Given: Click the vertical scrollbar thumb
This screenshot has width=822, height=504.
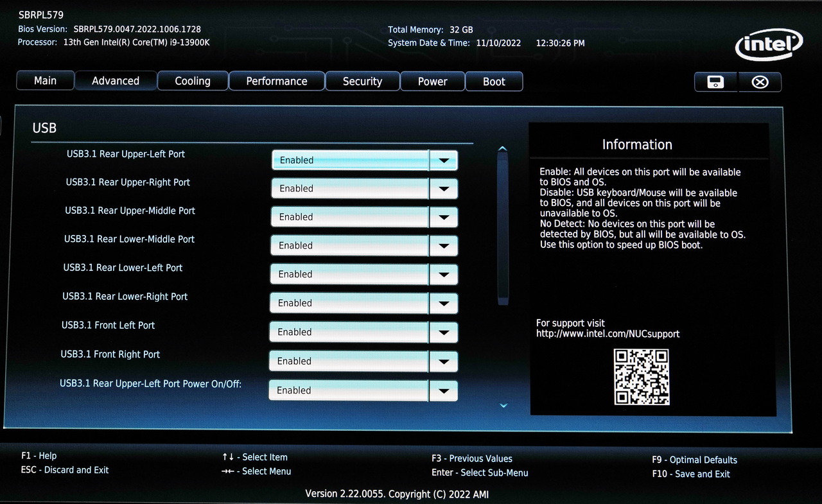Looking at the screenshot, I should point(503,229).
